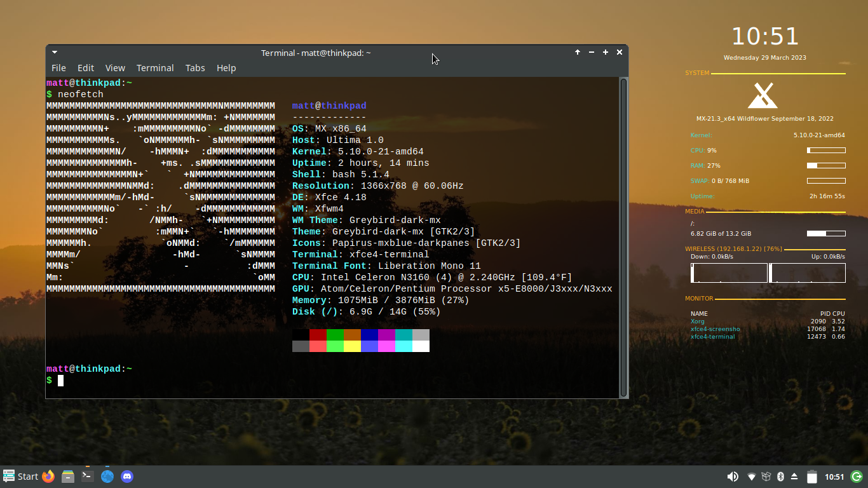Image resolution: width=868 pixels, height=488 pixels.
Task: Click the 'Memory: 1075MiB / 3876MiB' line
Action: (x=381, y=301)
